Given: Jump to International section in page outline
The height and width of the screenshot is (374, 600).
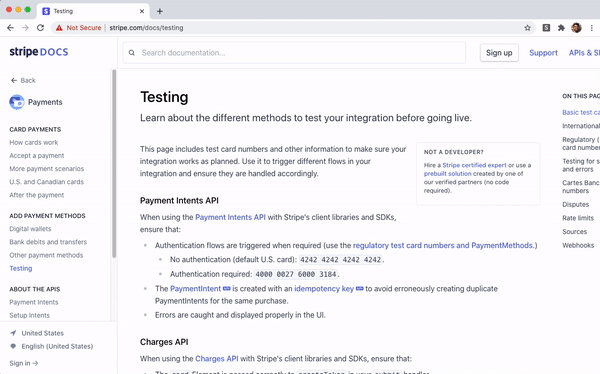Looking at the screenshot, I should point(581,126).
